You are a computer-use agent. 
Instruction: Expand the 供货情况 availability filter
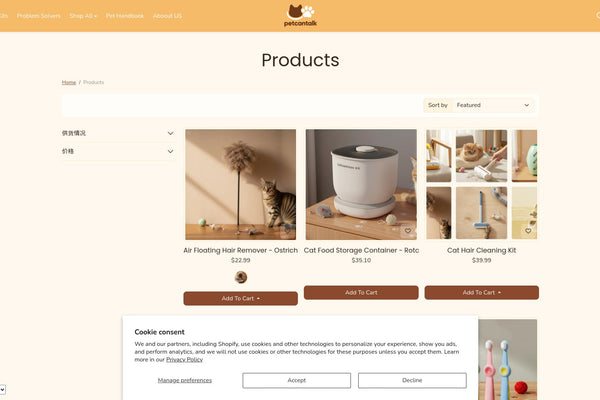[118, 133]
